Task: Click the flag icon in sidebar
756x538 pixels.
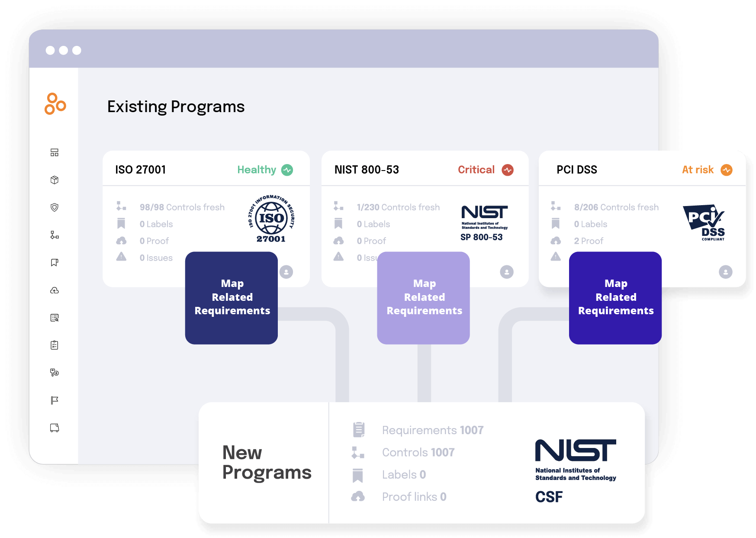Action: [x=55, y=400]
